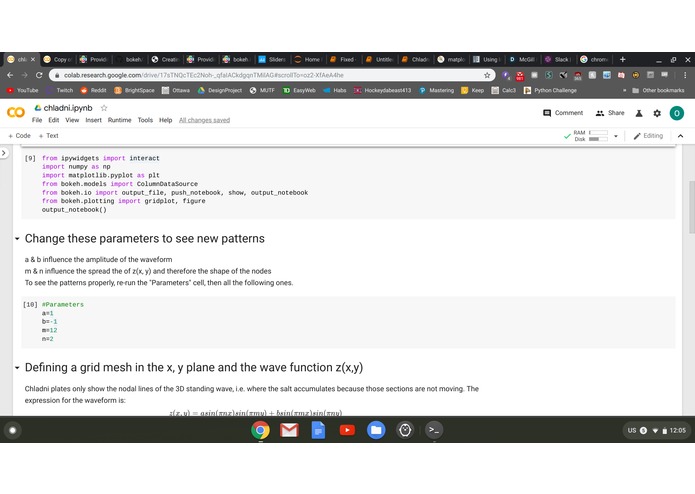The image size is (695, 494).
Task: Run cell 10 with the parameters
Action: click(30, 305)
